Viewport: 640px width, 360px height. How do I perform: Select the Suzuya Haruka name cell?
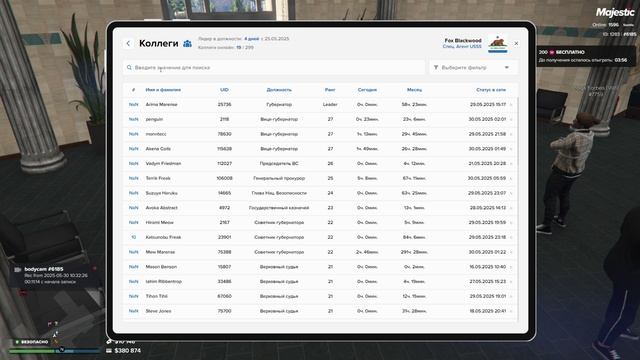(162, 193)
